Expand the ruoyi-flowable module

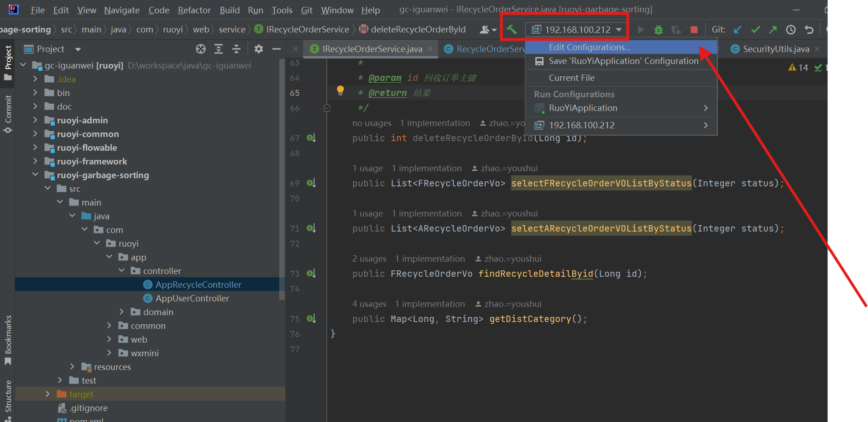[x=35, y=148]
